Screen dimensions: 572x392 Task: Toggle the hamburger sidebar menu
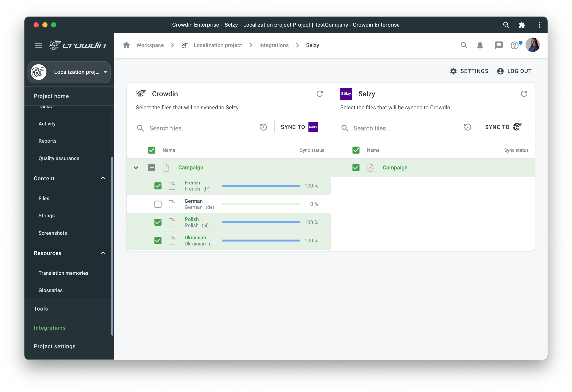click(x=38, y=45)
